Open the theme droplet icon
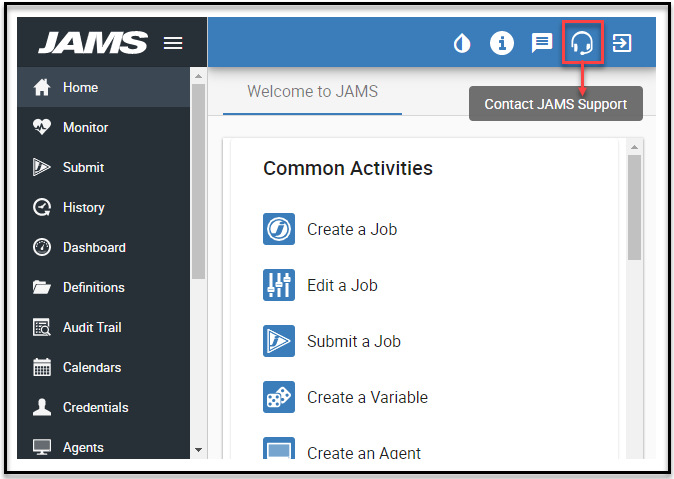674x479 pixels. [x=462, y=43]
